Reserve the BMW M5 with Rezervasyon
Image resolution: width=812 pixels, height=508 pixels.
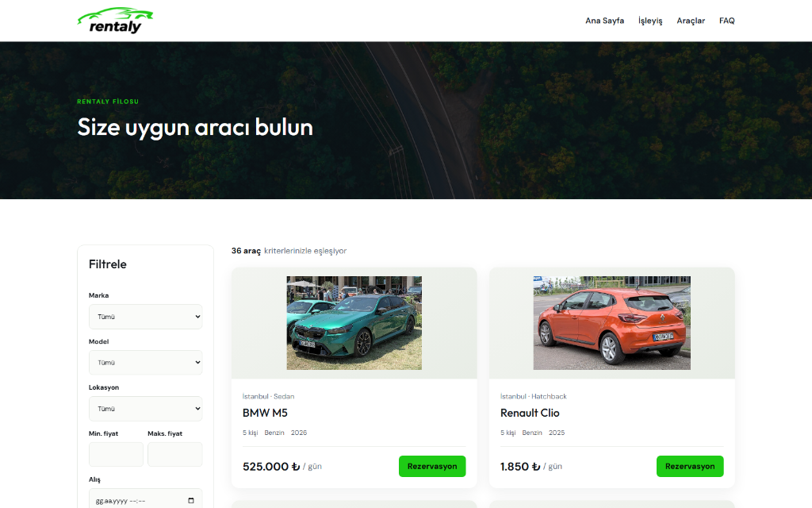tap(432, 467)
